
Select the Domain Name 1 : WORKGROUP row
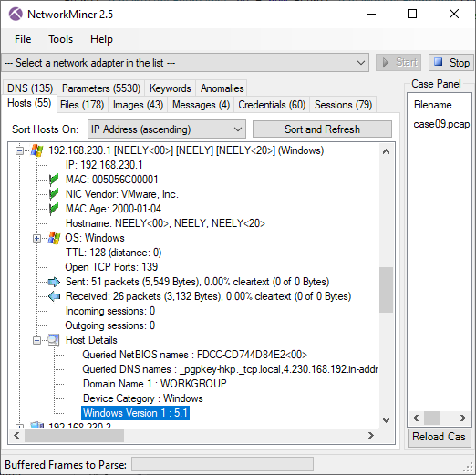coord(155,384)
